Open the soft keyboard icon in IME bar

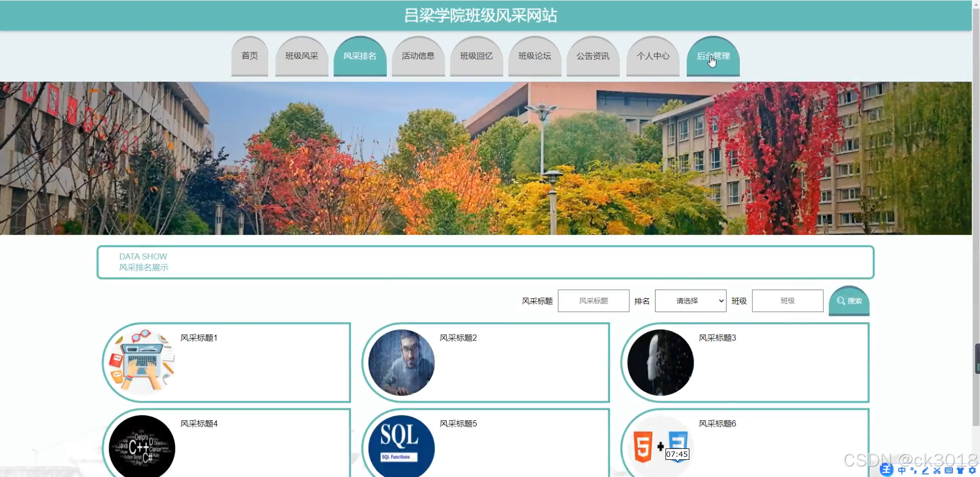tap(949, 470)
